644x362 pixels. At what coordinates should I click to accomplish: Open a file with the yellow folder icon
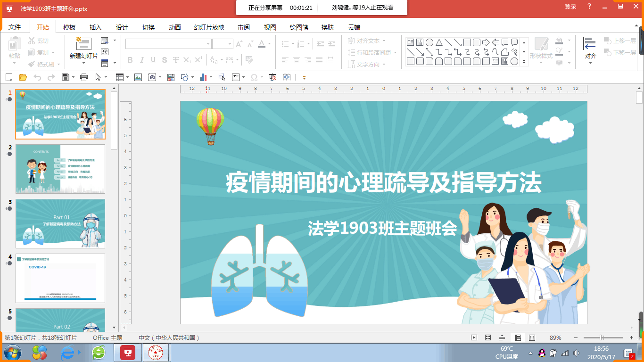(x=23, y=77)
